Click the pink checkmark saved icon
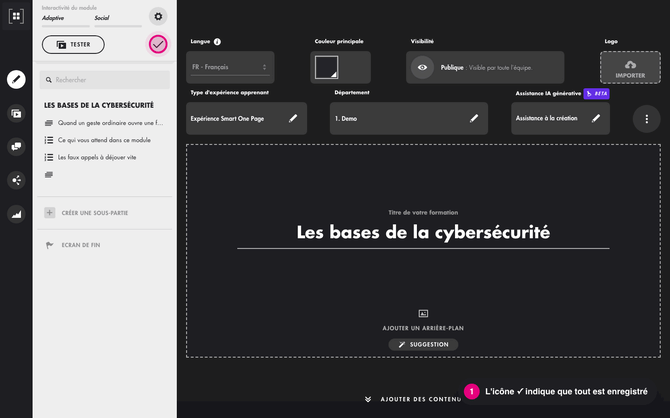Image resolution: width=670 pixels, height=418 pixels. pos(158,44)
